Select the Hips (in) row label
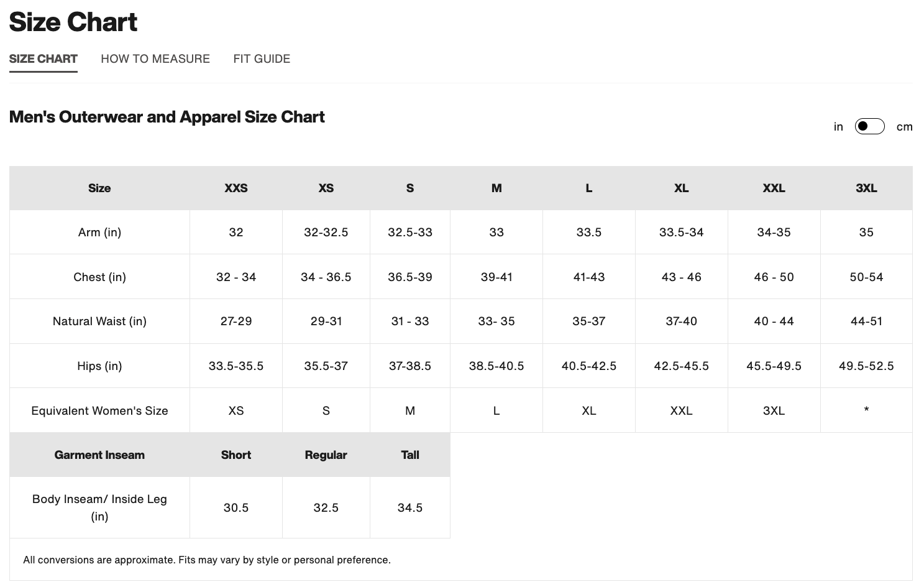Screen dimensions: 924x587 coord(99,366)
